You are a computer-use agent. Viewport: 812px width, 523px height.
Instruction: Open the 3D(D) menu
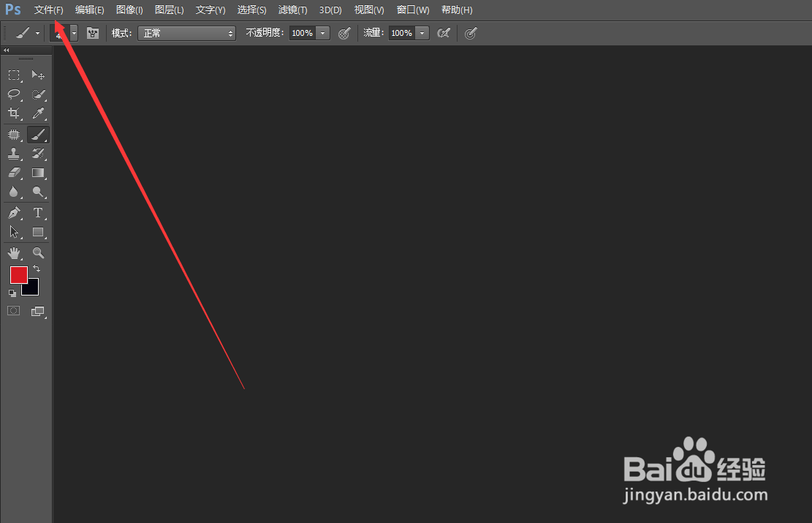[330, 10]
